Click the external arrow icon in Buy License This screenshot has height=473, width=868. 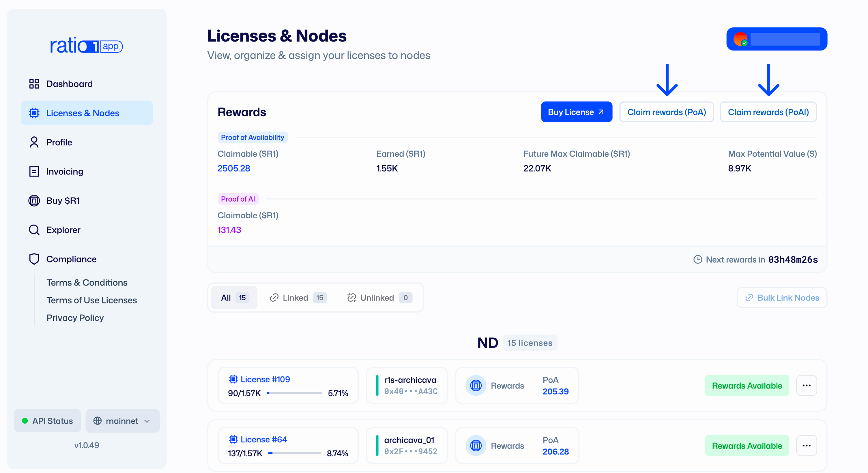pyautogui.click(x=601, y=112)
